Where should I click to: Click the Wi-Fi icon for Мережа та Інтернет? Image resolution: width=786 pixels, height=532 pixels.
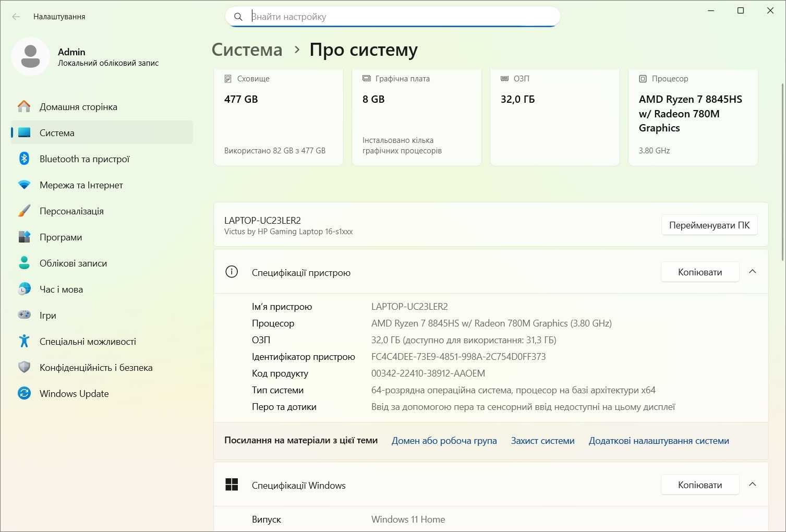tap(24, 185)
